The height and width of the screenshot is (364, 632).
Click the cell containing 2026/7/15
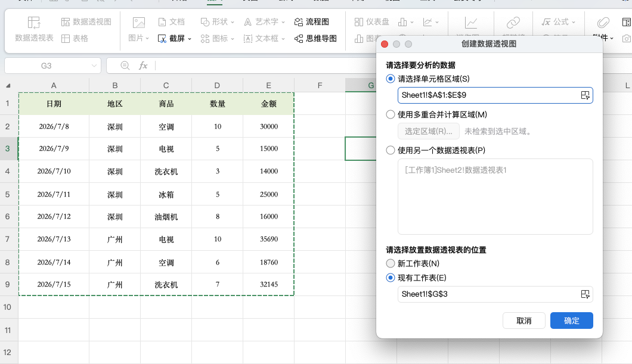pos(54,285)
